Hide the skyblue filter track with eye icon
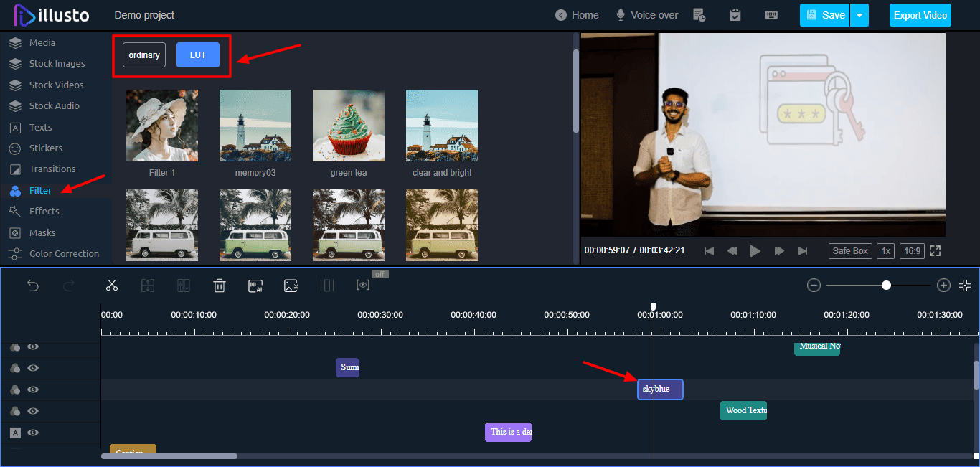Image resolution: width=980 pixels, height=467 pixels. (x=33, y=390)
